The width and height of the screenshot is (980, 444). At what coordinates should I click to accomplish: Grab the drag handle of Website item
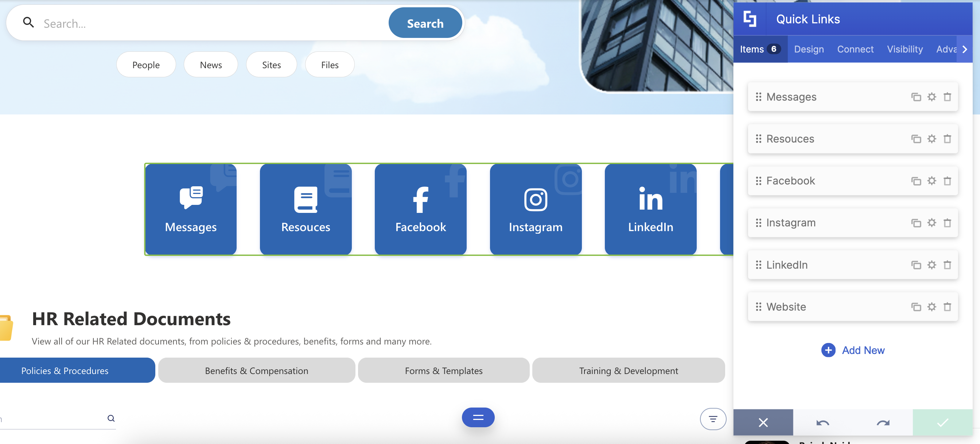coord(758,307)
